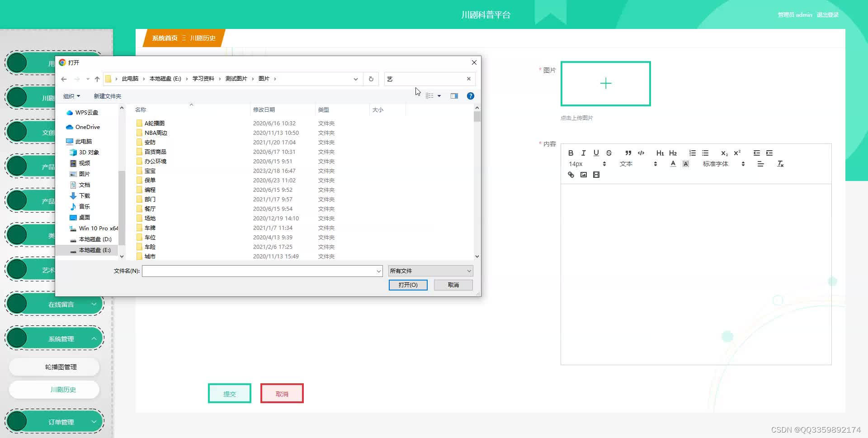This screenshot has height=438, width=868.
Task: Click 新建文件夹 to create a folder
Action: coord(107,96)
